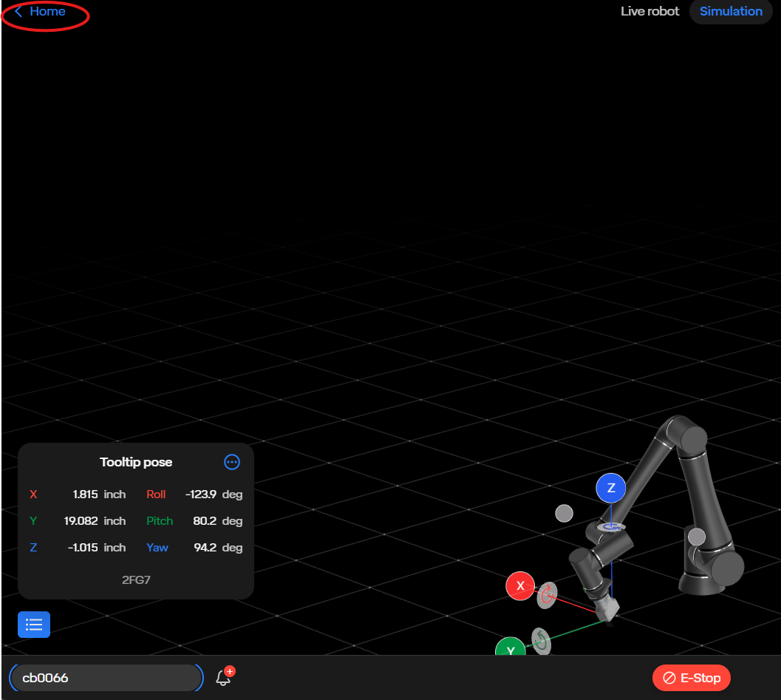Viewport: 781px width, 700px height.
Task: Click the pitch rotation handle near Y axis
Action: (x=541, y=641)
